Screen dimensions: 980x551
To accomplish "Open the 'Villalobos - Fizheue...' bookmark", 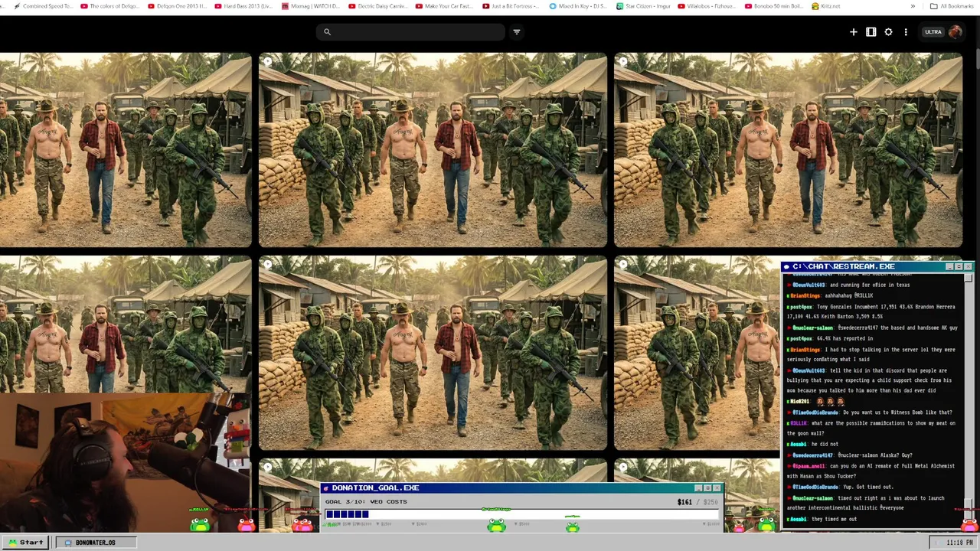I will [707, 6].
